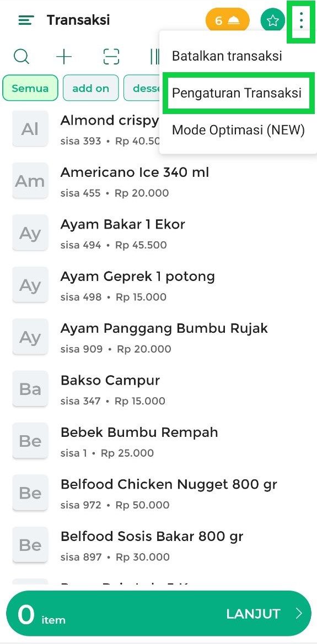Tap the plus add item icon
This screenshot has height=644, width=317.
[x=64, y=57]
